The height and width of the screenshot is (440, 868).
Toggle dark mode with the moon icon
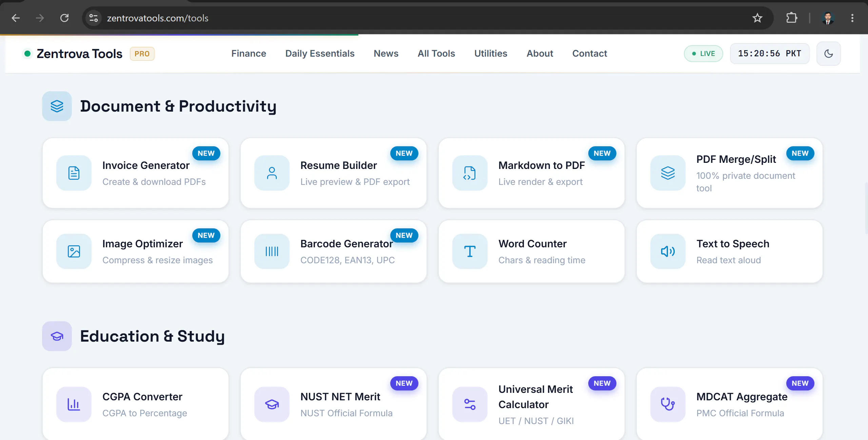[x=828, y=54]
